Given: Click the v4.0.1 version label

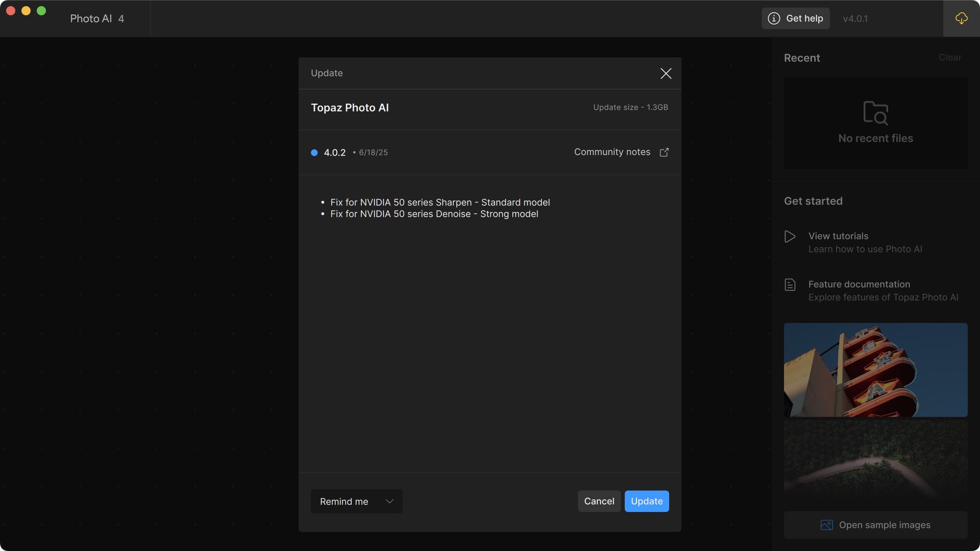Looking at the screenshot, I should [855, 19].
